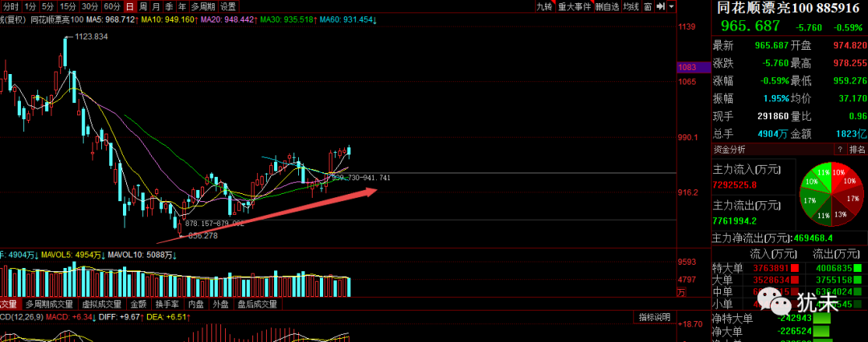Select the 虚拟成交量 tab
Image resolution: width=868 pixels, height=342 pixels.
click(101, 304)
